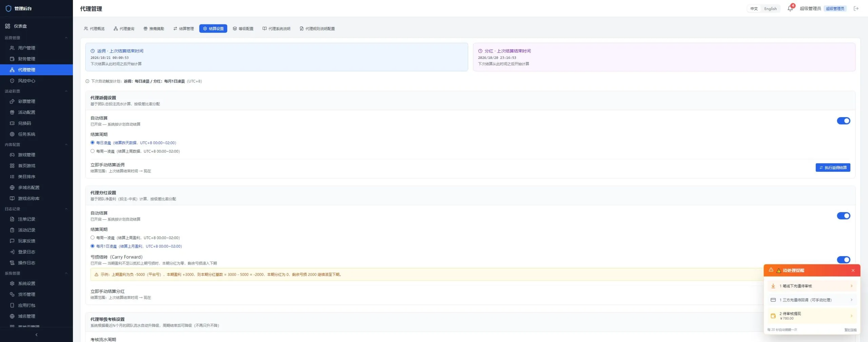Open 活动配置 in the sidebar
Viewport: 868px width, 342px height.
36,112
